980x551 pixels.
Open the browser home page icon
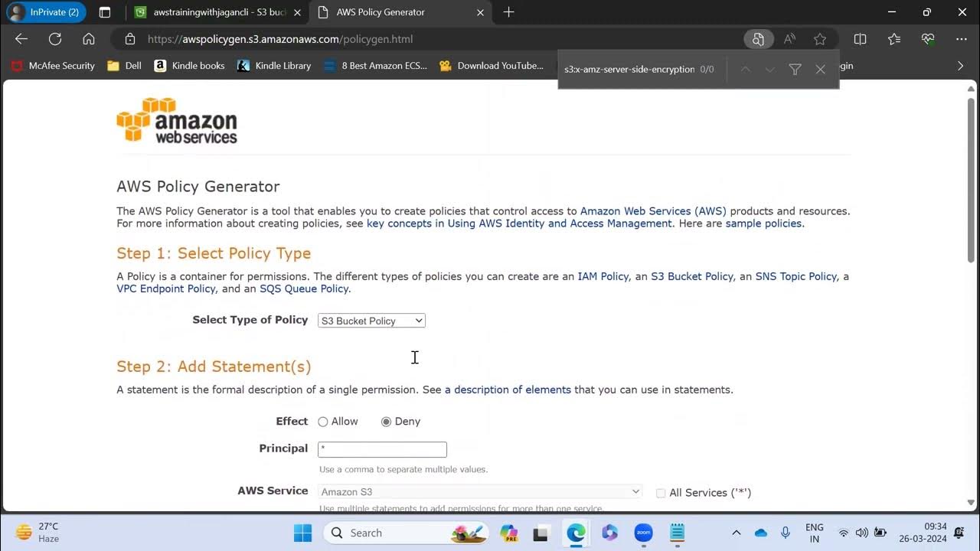pos(89,39)
